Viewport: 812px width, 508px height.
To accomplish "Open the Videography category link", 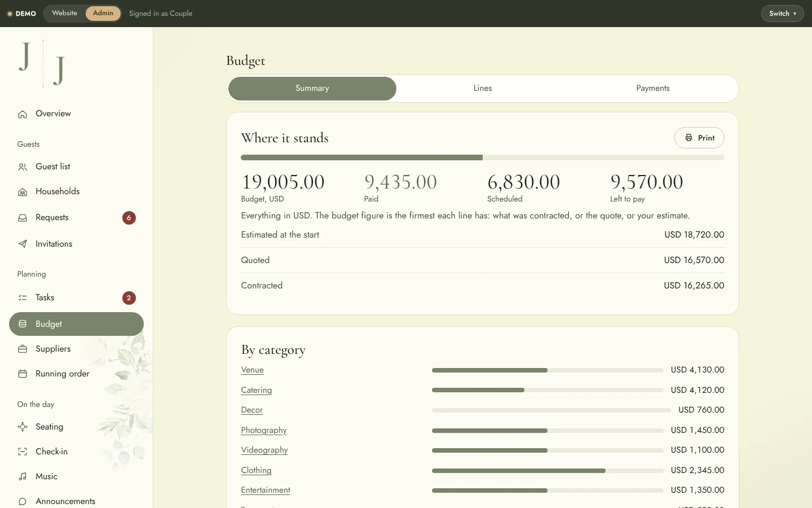I will (264, 450).
